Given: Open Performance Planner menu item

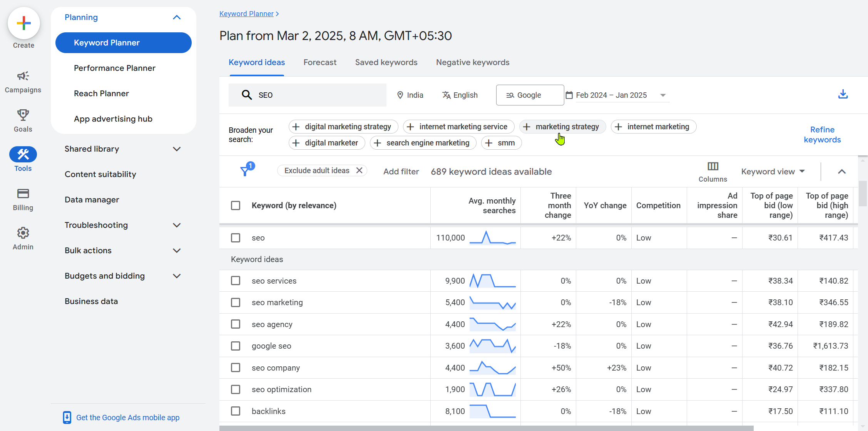Looking at the screenshot, I should pos(115,68).
